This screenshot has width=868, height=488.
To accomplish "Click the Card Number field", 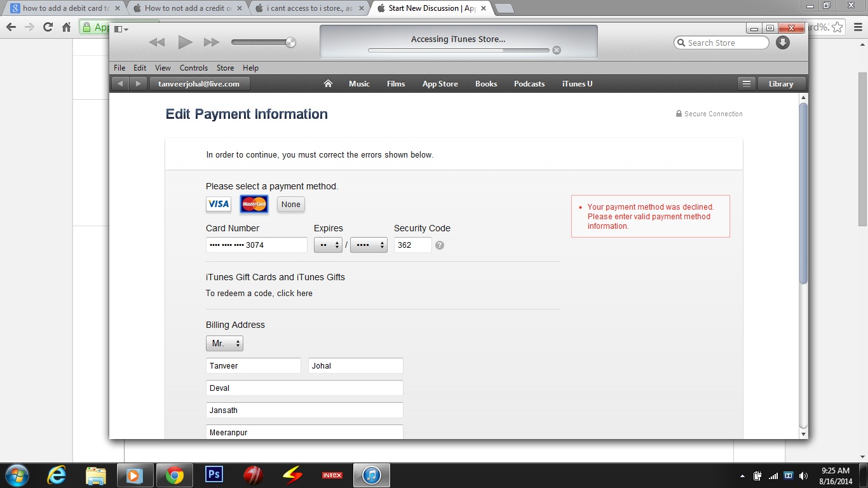I will tap(257, 245).
